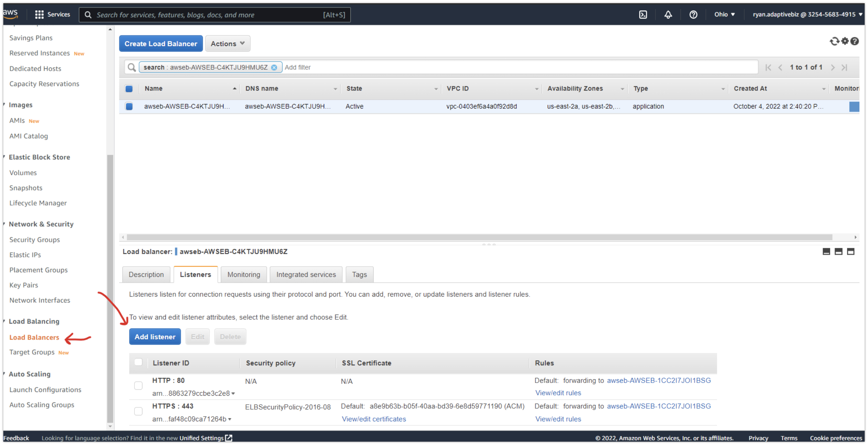Click the Add listener button
868x445 pixels.
pos(155,337)
